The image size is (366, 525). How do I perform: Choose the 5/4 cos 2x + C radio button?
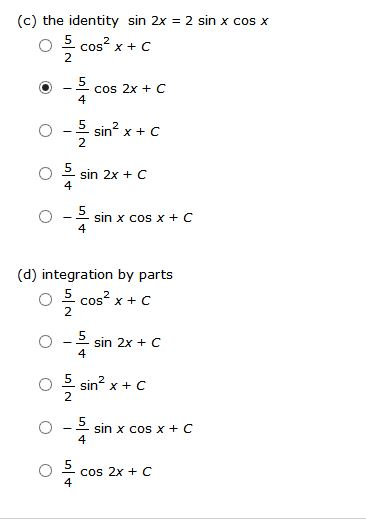(x=46, y=471)
